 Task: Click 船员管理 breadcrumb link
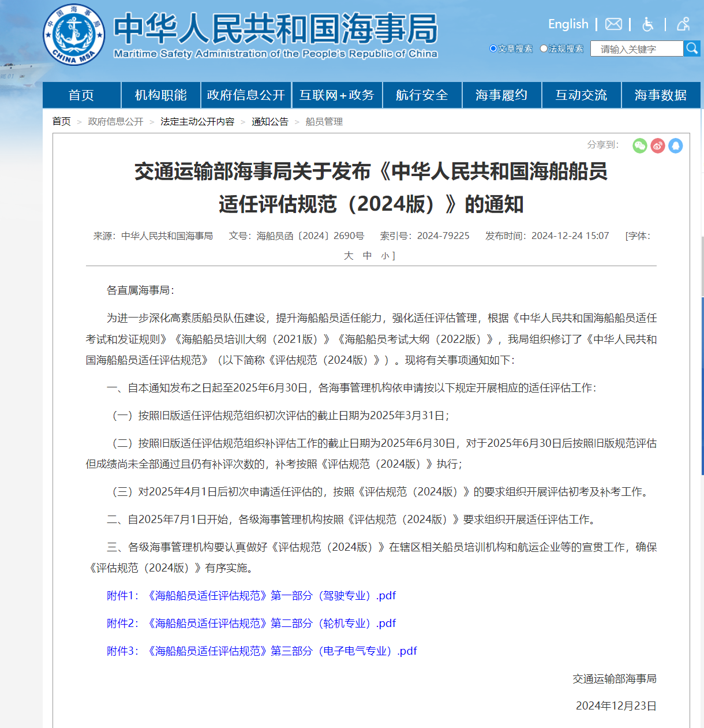point(324,121)
